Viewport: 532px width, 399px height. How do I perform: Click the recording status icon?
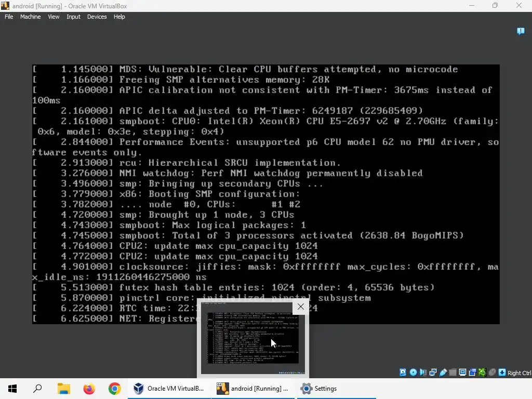coord(472,372)
